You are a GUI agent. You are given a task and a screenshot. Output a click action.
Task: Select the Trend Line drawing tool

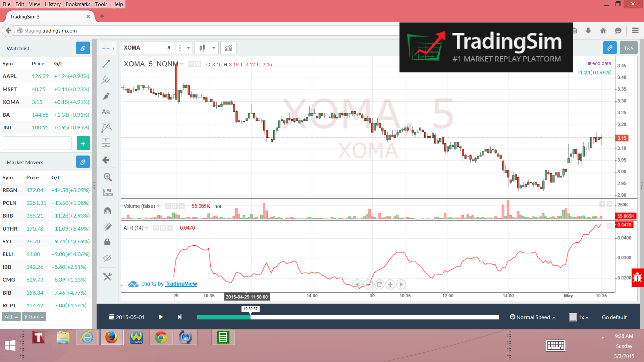(x=106, y=64)
